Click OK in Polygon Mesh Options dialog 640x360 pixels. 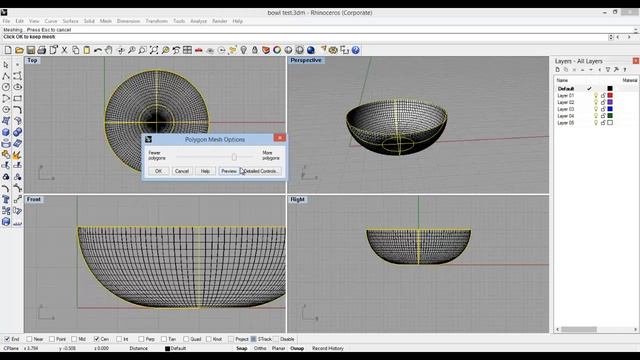tap(158, 171)
